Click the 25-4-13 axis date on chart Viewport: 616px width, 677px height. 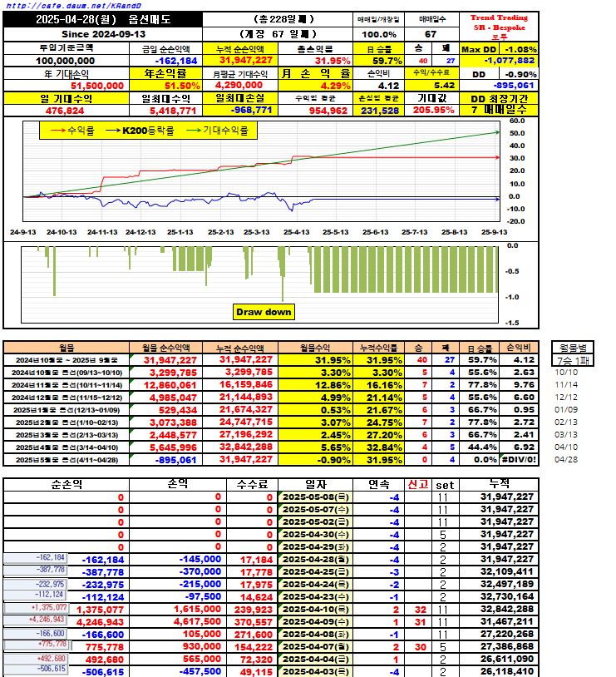pyautogui.click(x=296, y=232)
